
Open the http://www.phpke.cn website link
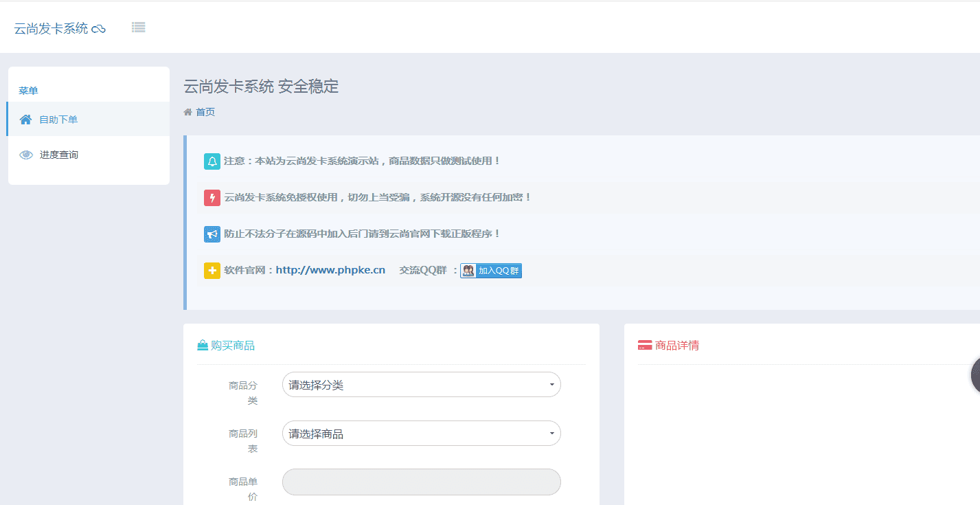[x=330, y=270]
